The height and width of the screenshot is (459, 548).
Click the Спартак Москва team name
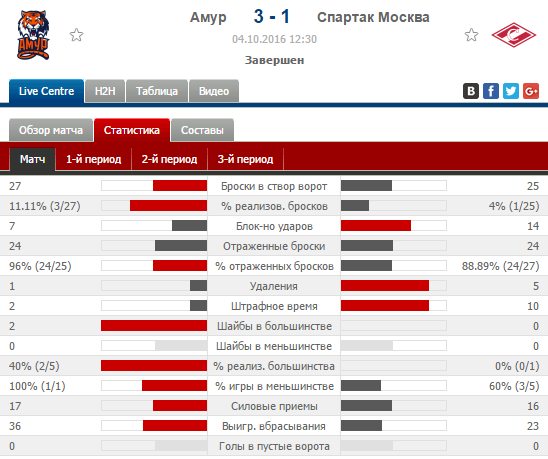(x=373, y=17)
